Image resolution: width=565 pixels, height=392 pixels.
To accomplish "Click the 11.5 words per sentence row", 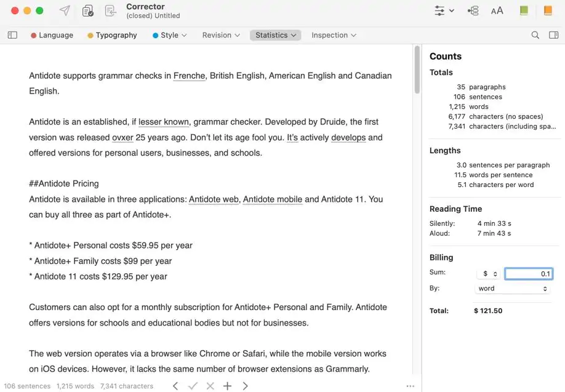I will [x=493, y=175].
